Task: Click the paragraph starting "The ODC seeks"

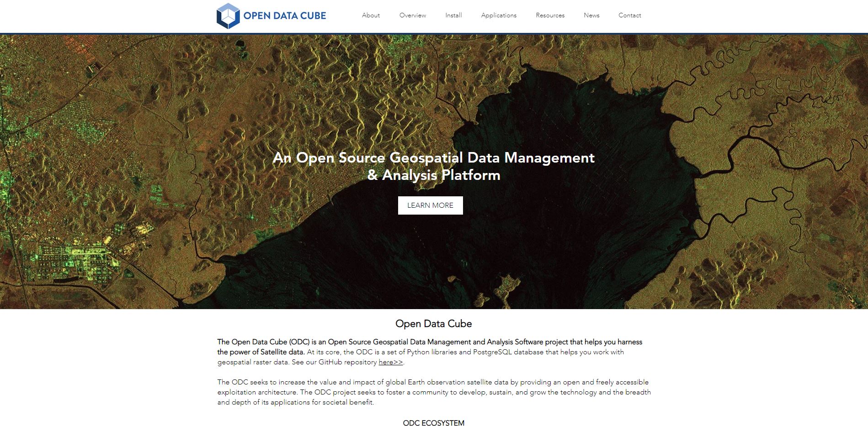Action: click(x=433, y=392)
